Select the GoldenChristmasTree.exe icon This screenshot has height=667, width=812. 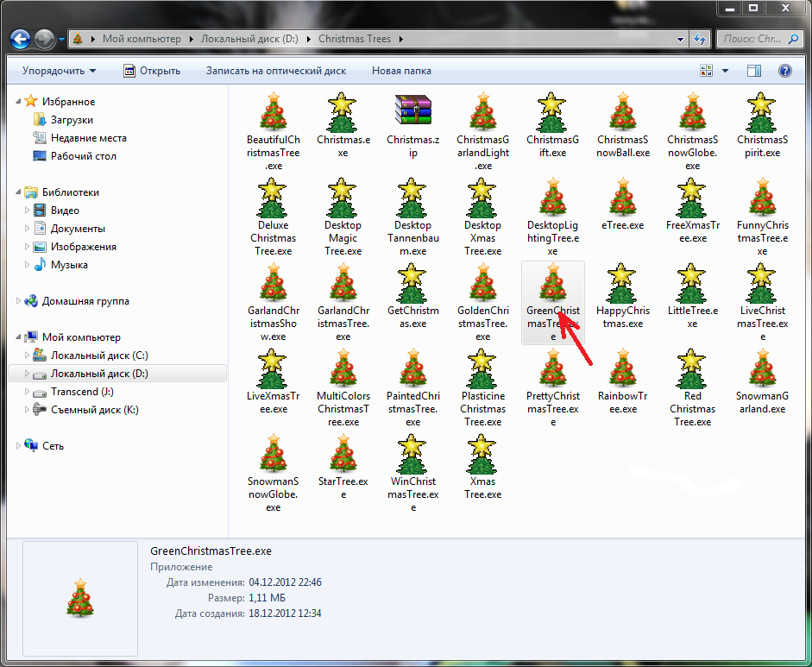[x=482, y=282]
